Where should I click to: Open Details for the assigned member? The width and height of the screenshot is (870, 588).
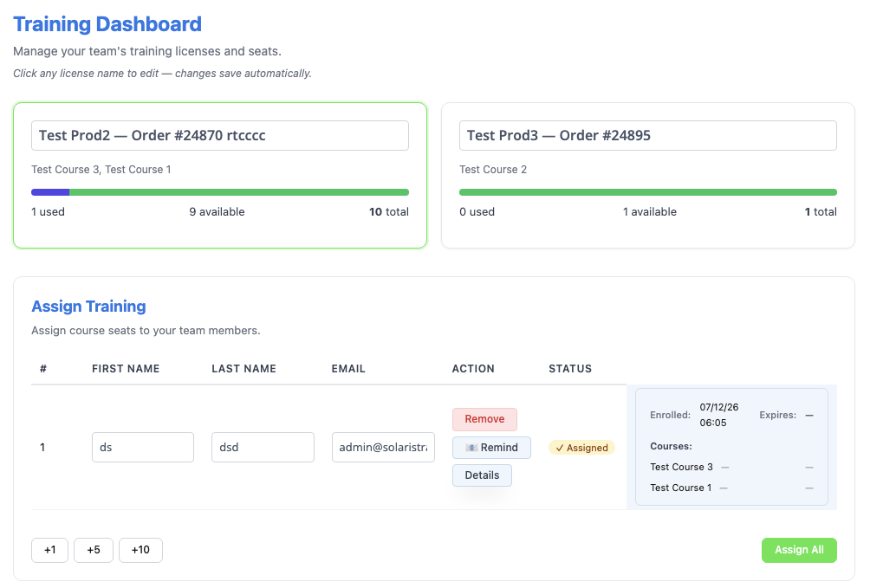[482, 475]
